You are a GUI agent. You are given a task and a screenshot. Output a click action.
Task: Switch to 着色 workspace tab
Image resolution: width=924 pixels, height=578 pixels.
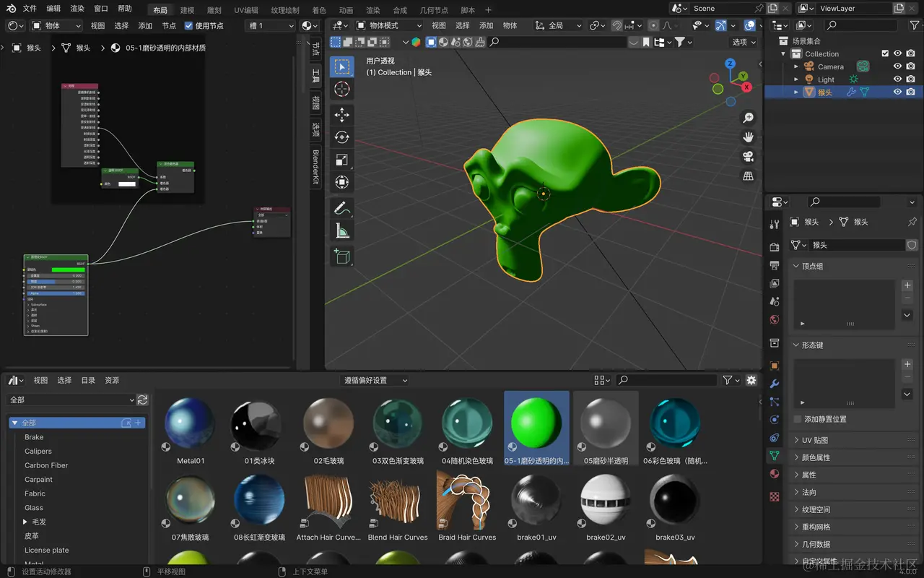(319, 10)
